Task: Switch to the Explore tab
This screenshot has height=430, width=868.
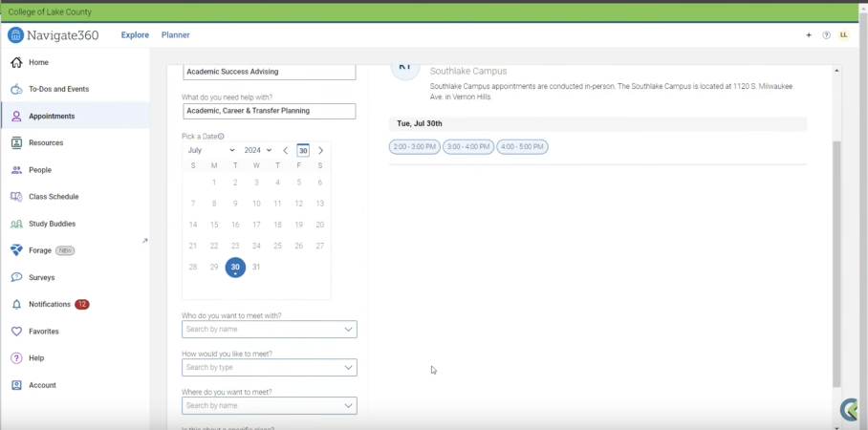Action: tap(135, 35)
